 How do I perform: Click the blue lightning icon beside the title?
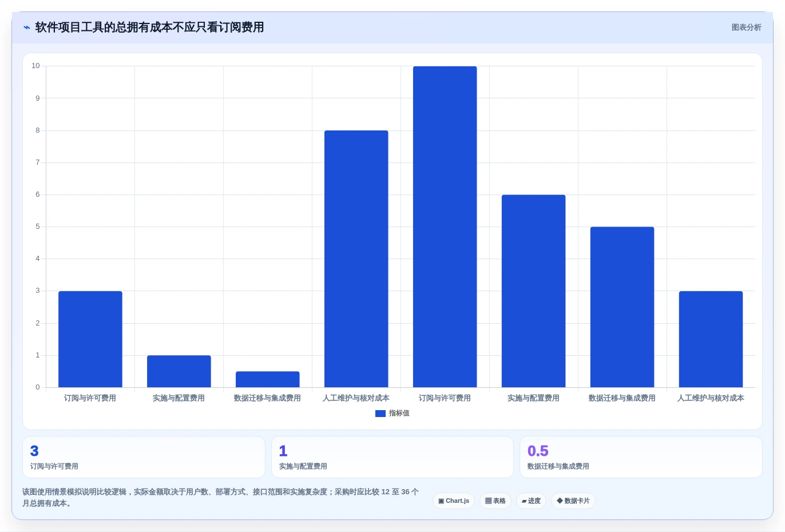27,27
